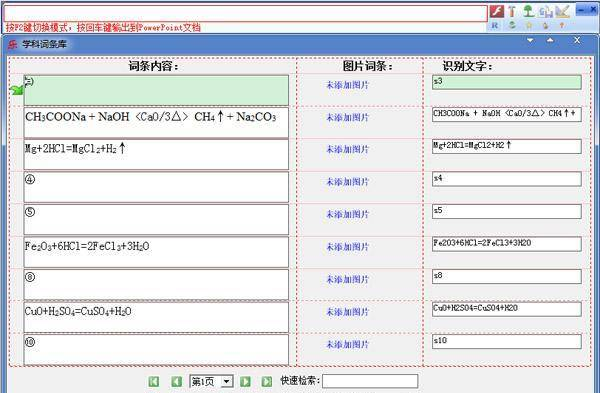Click the s4 recognition text field
This screenshot has height=393, width=600.
point(507,179)
